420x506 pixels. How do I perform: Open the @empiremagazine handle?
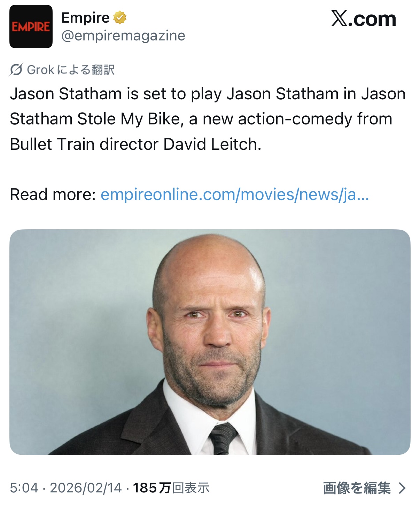(123, 36)
